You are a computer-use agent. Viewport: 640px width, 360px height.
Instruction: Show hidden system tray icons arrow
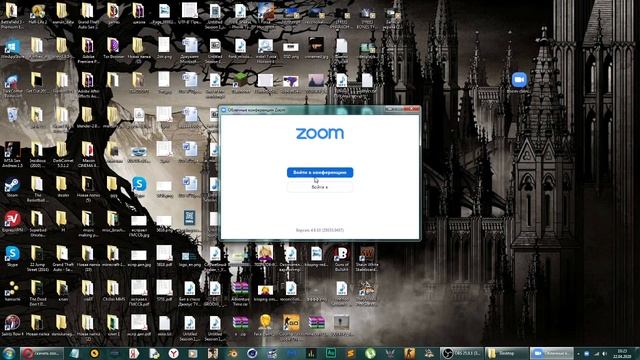coord(578,353)
